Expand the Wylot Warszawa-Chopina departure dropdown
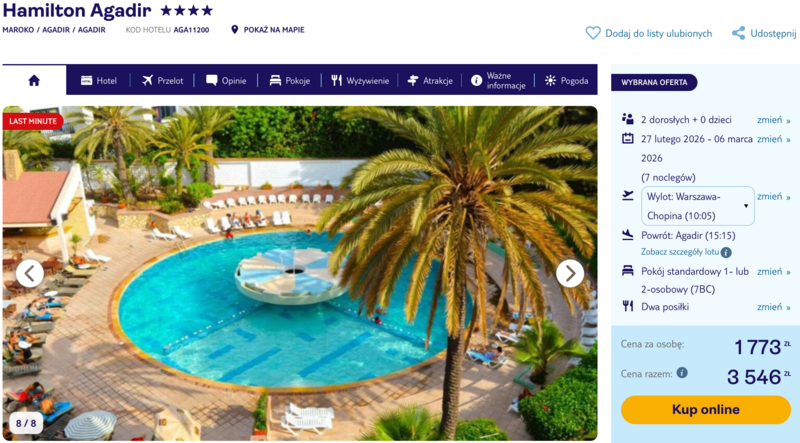Image resolution: width=800 pixels, height=443 pixels. coord(697,206)
